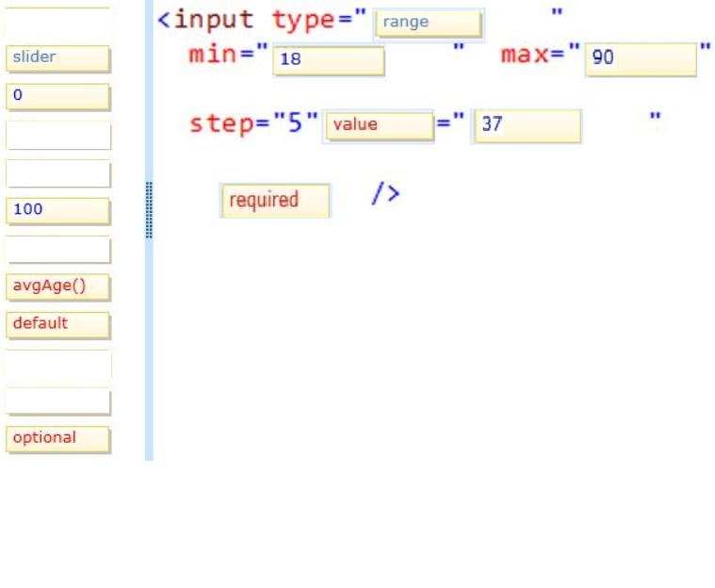Click the '/>' closing tag text

386,193
